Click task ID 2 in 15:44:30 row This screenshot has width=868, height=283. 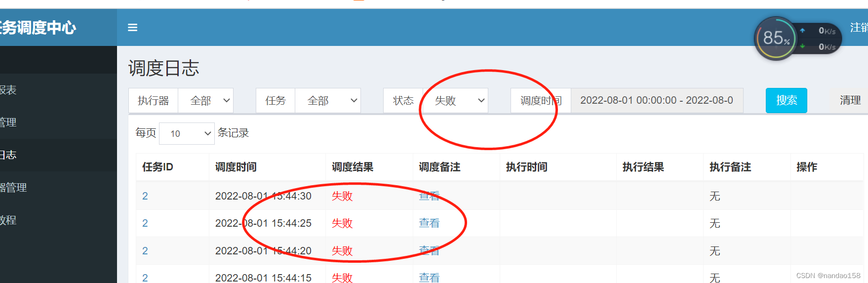145,196
